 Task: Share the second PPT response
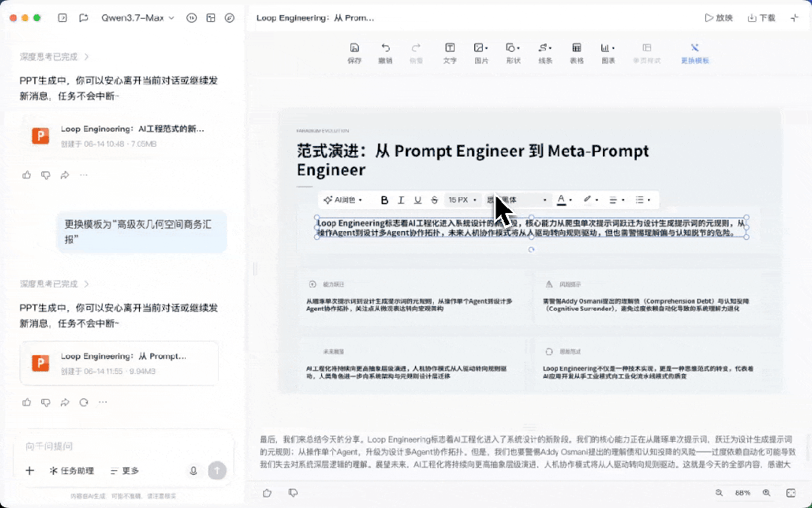click(x=65, y=402)
